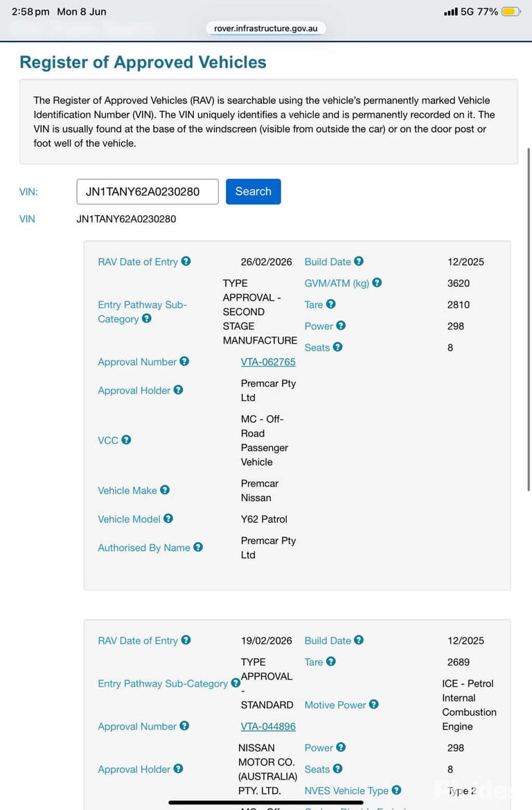Click Power help icon in the second record
The width and height of the screenshot is (532, 810).
pyautogui.click(x=341, y=748)
